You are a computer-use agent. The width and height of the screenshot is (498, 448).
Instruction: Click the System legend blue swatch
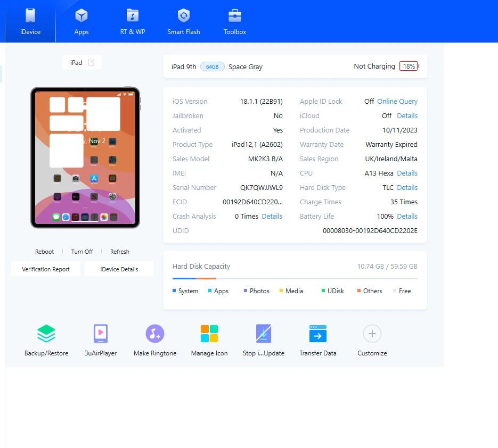point(174,291)
